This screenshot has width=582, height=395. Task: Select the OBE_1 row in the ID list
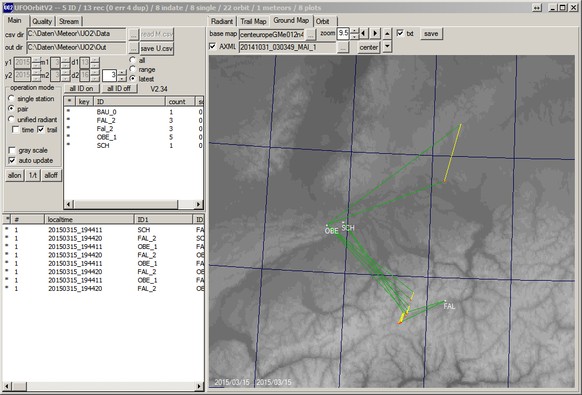[134, 137]
